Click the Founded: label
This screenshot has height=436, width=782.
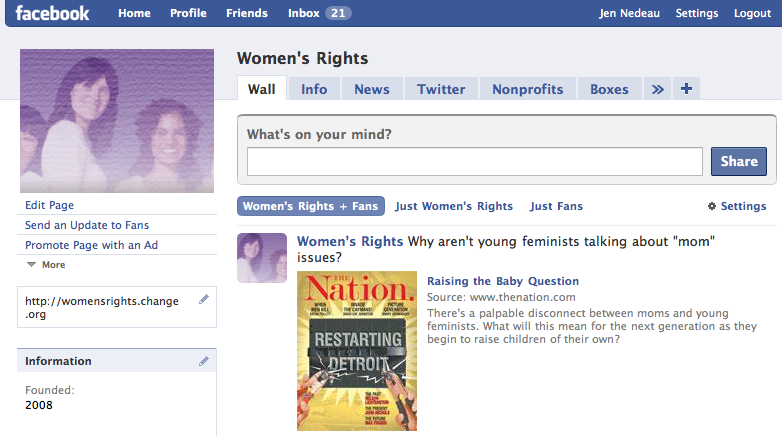(50, 390)
